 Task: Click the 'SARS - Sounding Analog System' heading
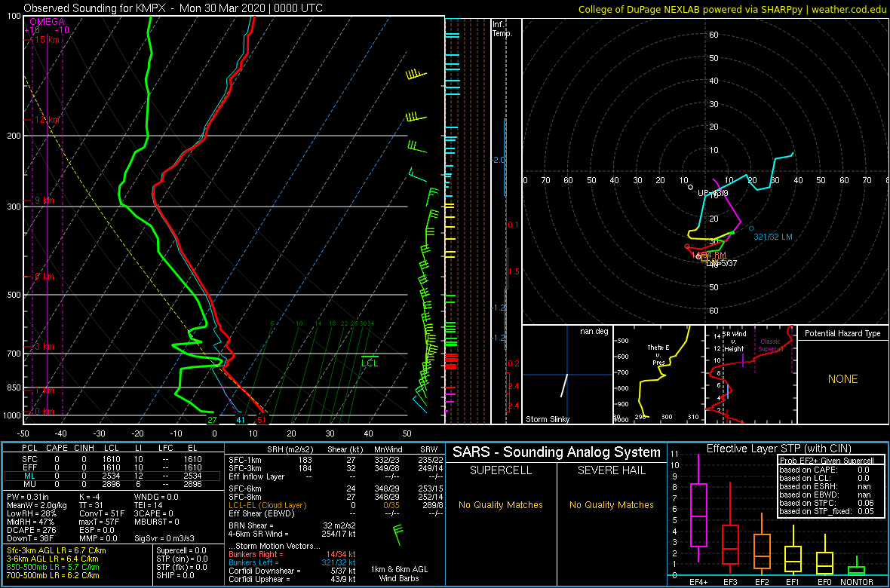coord(557,452)
